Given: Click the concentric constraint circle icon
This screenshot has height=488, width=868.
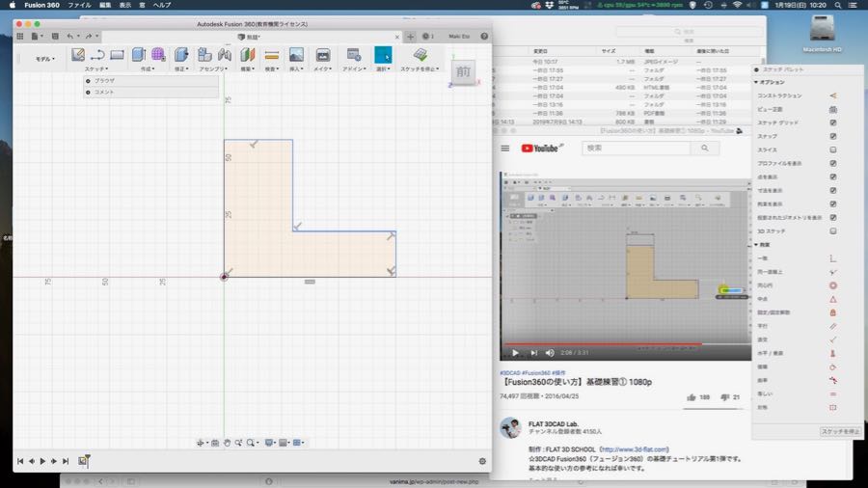Looking at the screenshot, I should [x=832, y=285].
